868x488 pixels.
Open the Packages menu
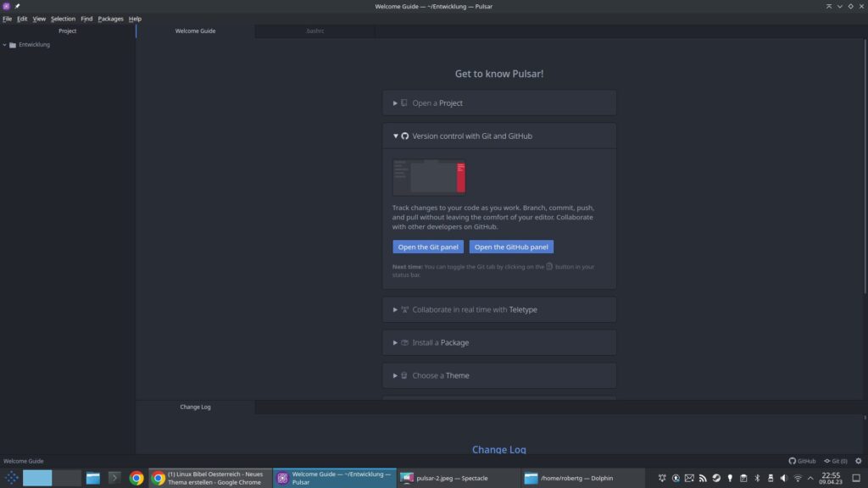coord(111,19)
